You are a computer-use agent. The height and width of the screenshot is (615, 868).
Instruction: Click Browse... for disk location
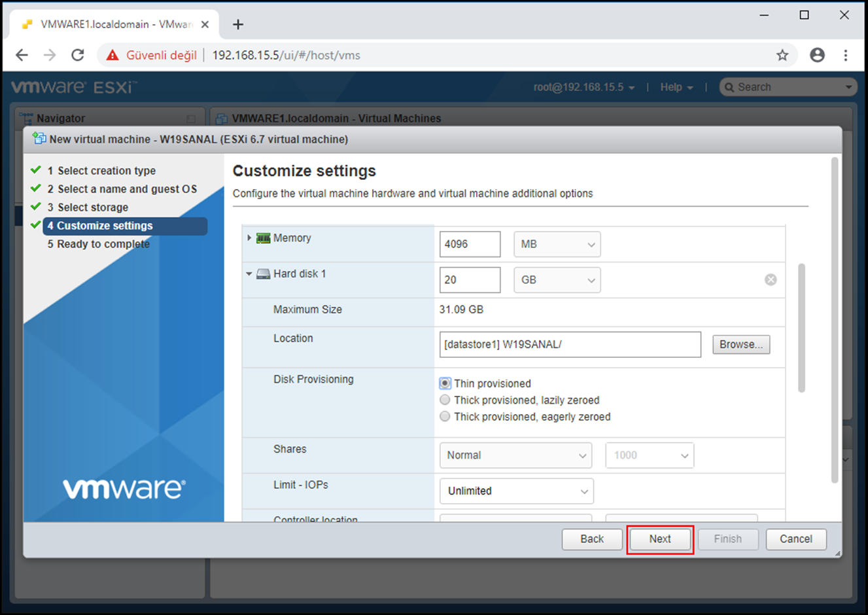[x=741, y=344]
